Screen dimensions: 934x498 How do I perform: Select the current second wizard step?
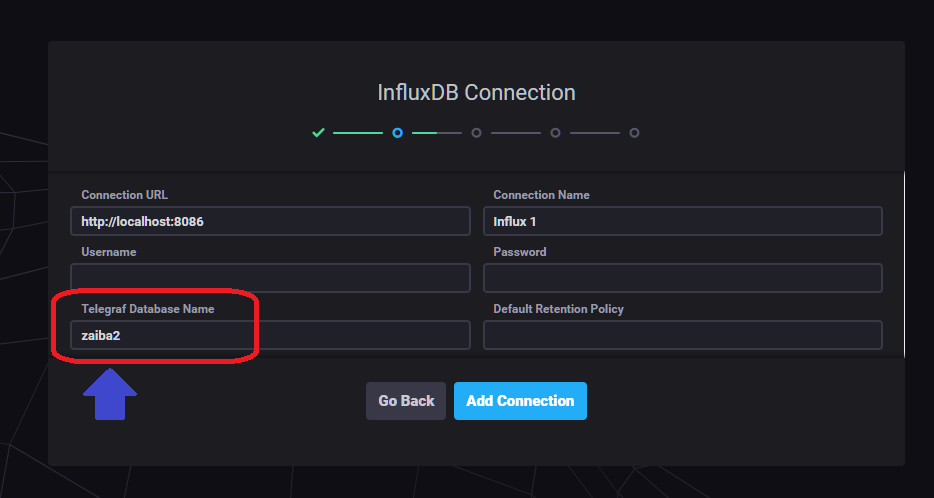coord(397,133)
